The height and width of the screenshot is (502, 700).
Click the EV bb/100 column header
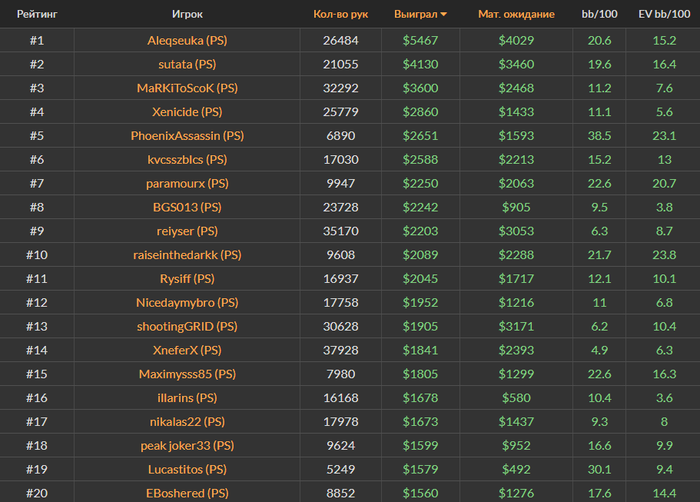[x=664, y=14]
